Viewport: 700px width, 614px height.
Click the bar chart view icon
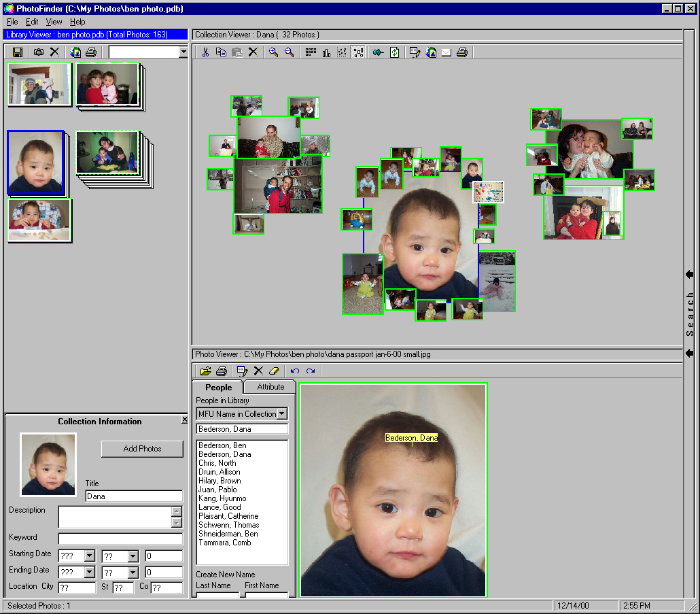coord(326,52)
